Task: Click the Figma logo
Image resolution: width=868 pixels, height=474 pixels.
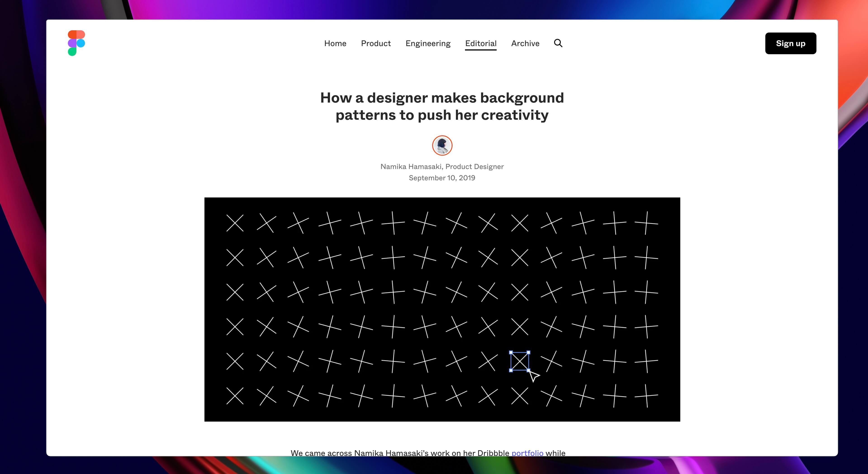Action: point(76,43)
